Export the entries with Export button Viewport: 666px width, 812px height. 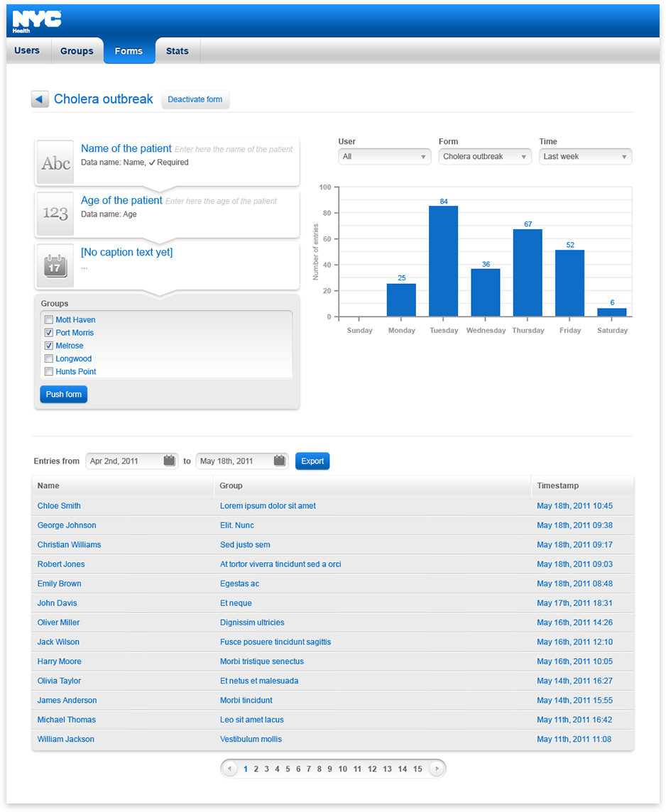pyautogui.click(x=312, y=461)
